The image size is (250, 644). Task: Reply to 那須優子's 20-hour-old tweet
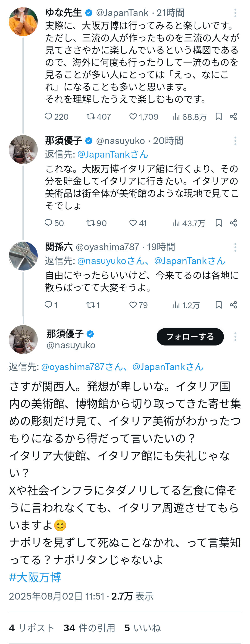[48, 223]
